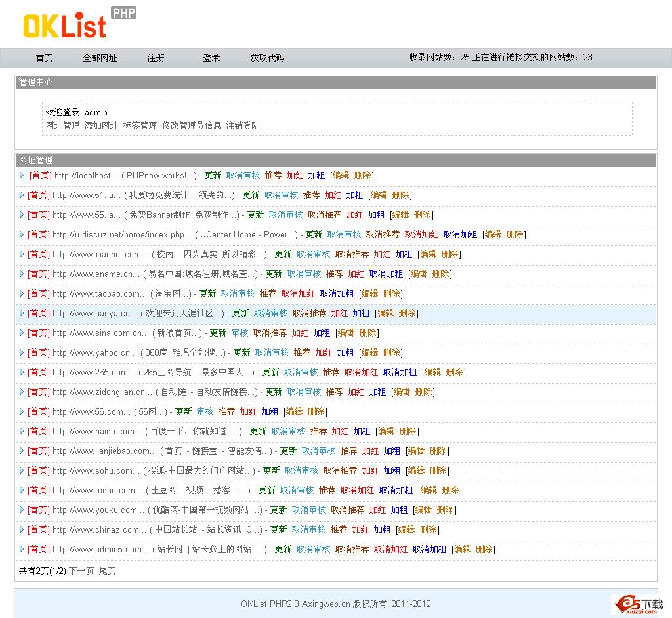The width and height of the screenshot is (672, 618).
Task: Click the arrow bullet beside www.baidu.com row
Action: point(22,431)
